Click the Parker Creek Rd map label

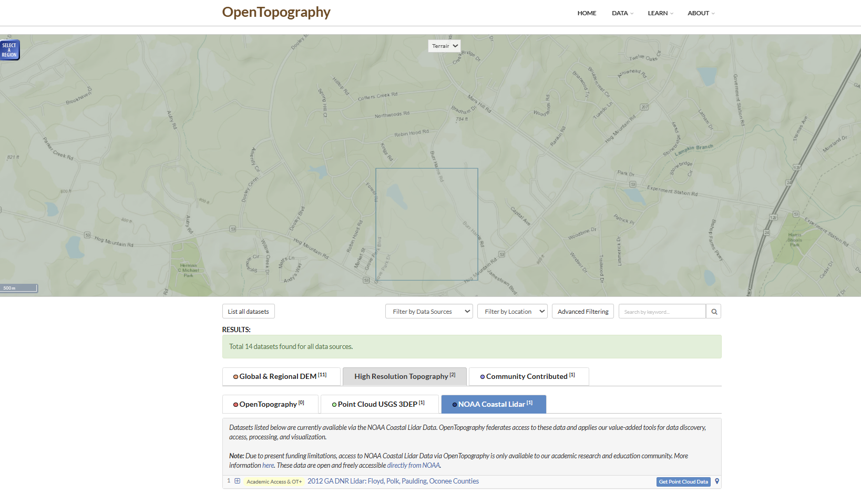58,148
